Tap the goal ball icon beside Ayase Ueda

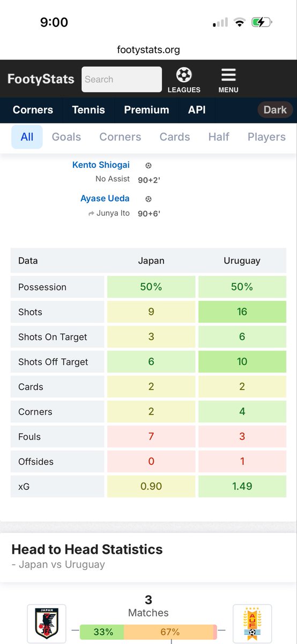tap(148, 199)
